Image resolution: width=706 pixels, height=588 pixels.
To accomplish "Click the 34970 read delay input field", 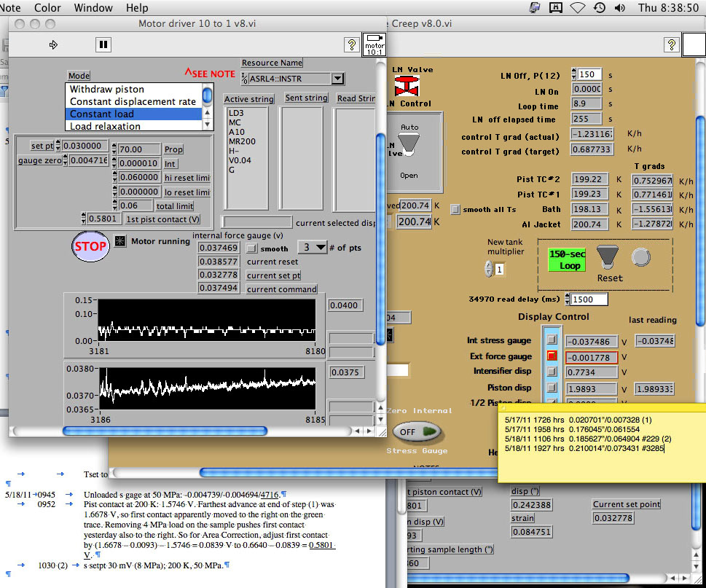I will click(589, 299).
